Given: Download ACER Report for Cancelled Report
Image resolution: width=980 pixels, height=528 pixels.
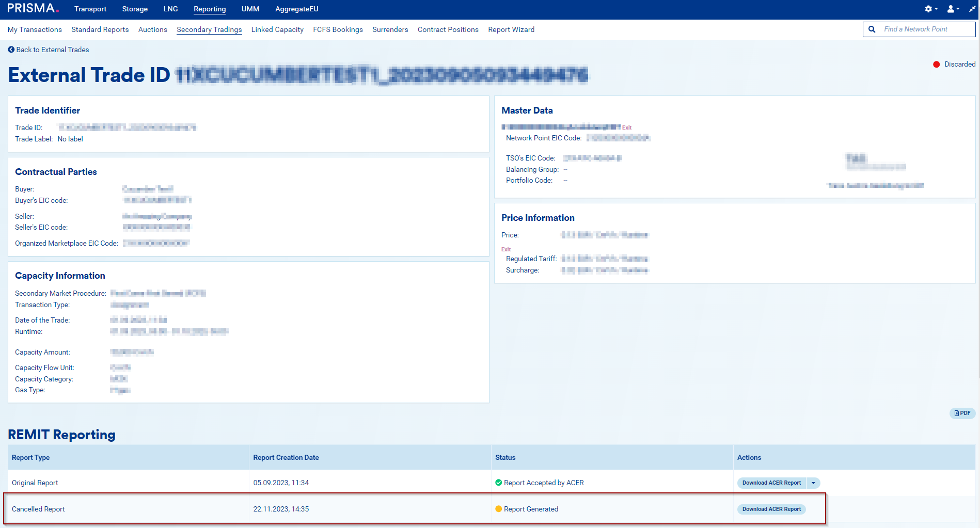Looking at the screenshot, I should [771, 509].
